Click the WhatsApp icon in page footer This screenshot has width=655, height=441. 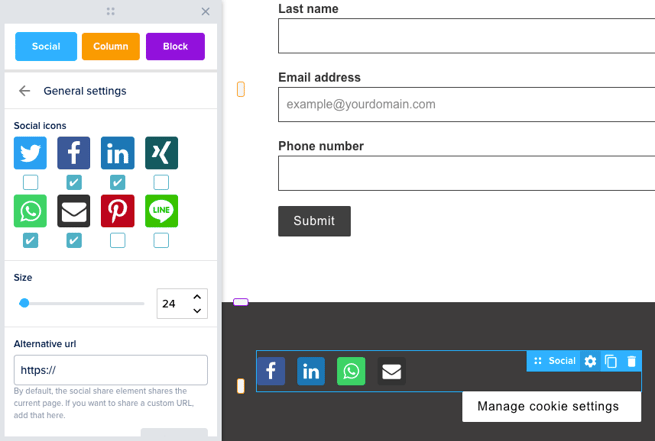pyautogui.click(x=351, y=371)
